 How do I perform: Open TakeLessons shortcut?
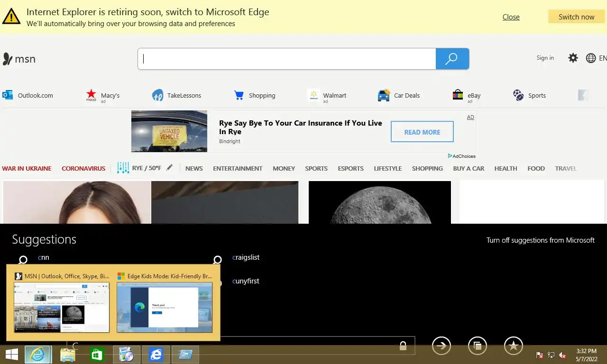(x=176, y=95)
